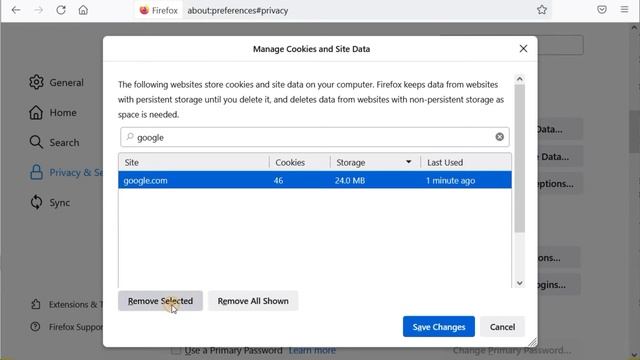This screenshot has height=360, width=640.
Task: Select the google.com row
Action: (x=315, y=180)
